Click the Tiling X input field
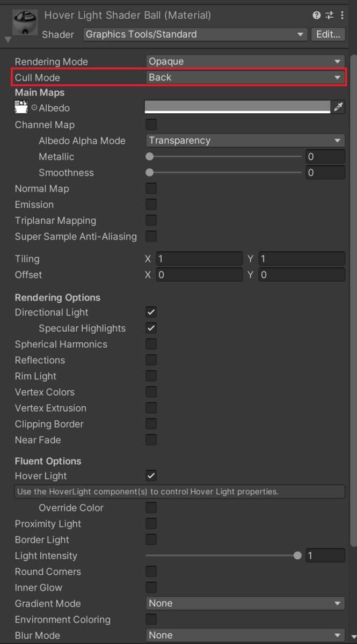The width and height of the screenshot is (357, 644). click(x=199, y=258)
